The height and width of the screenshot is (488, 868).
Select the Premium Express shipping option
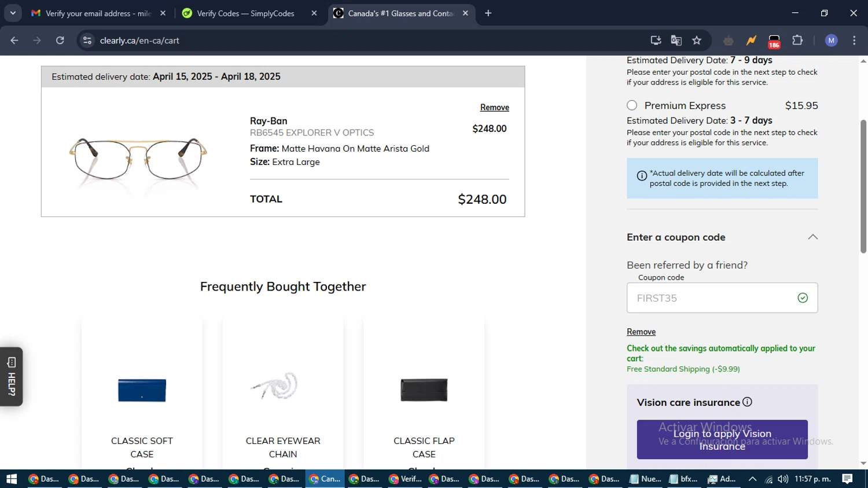(632, 105)
